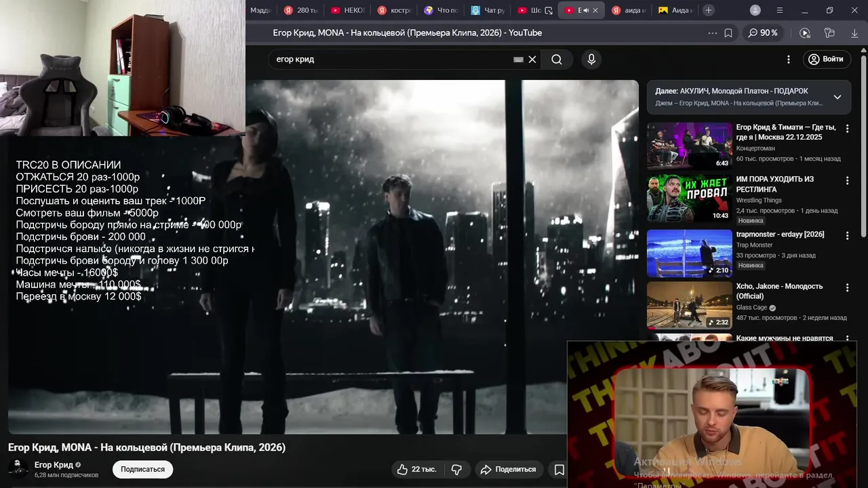The image size is (868, 488).
Task: Clear the YouTube search query
Action: 532,59
